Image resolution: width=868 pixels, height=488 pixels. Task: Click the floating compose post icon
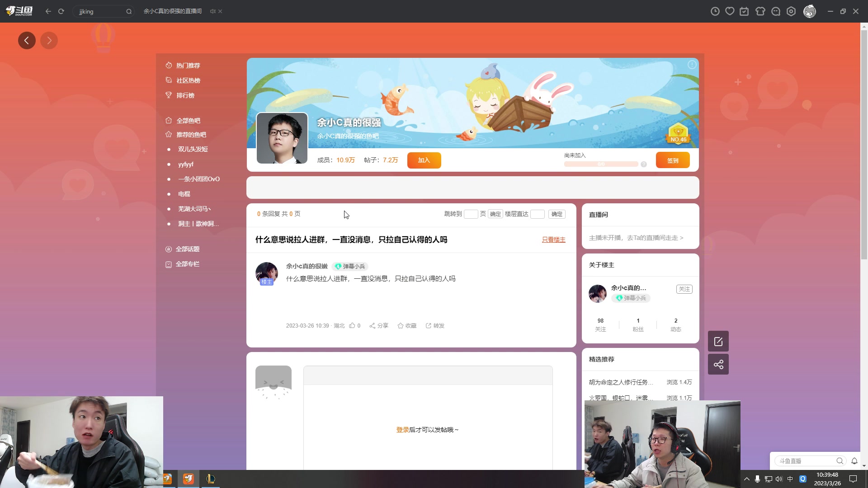tap(718, 341)
